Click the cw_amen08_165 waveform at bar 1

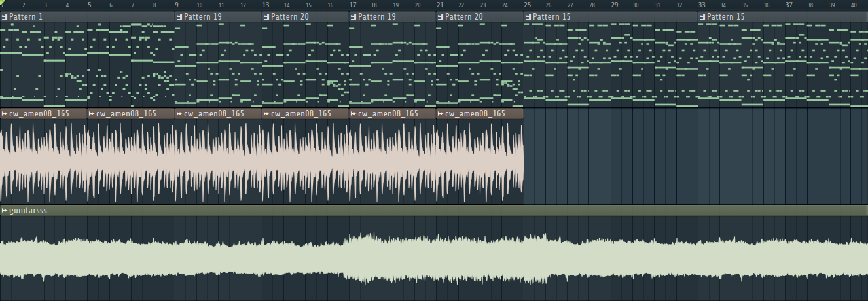pos(43,162)
